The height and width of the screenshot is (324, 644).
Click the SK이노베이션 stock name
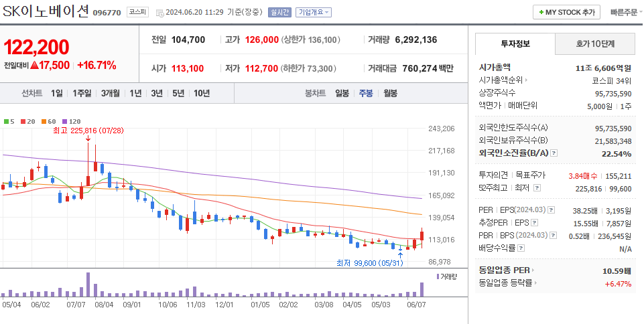pos(46,12)
